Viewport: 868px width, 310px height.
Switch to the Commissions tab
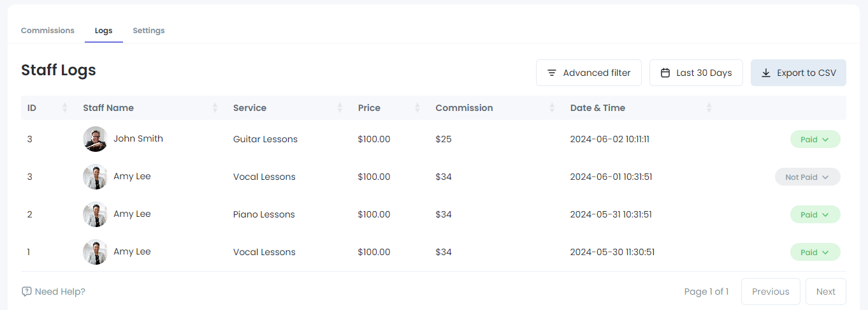tap(48, 31)
